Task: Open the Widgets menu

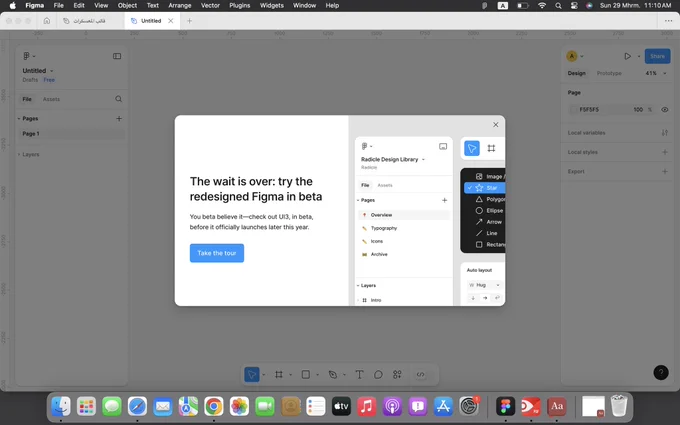Action: click(271, 6)
